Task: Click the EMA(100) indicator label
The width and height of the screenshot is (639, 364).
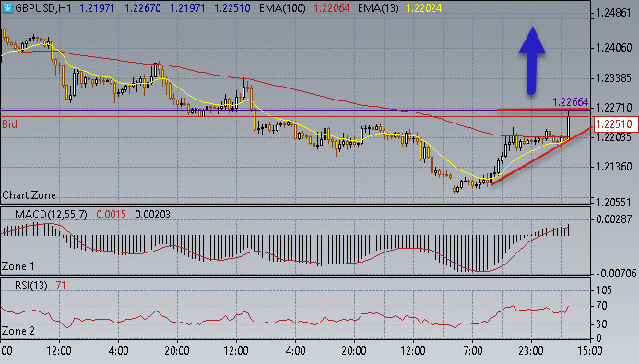Action: point(282,7)
